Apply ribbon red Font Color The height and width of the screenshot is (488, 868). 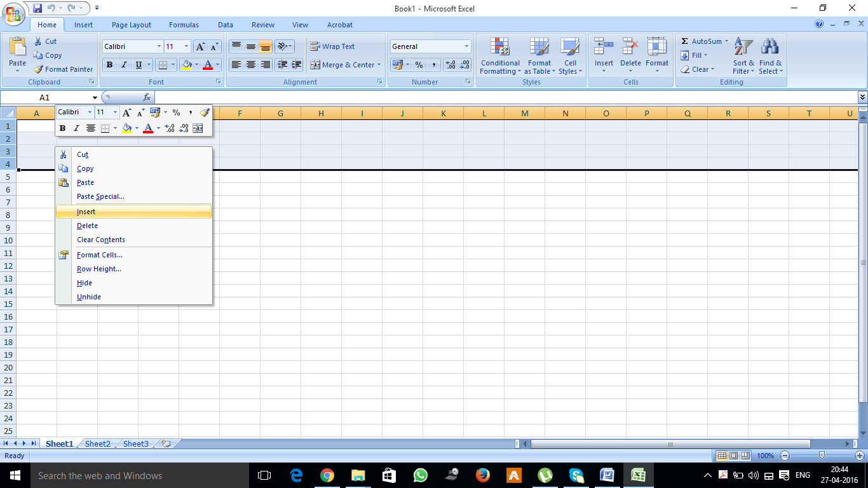click(207, 65)
